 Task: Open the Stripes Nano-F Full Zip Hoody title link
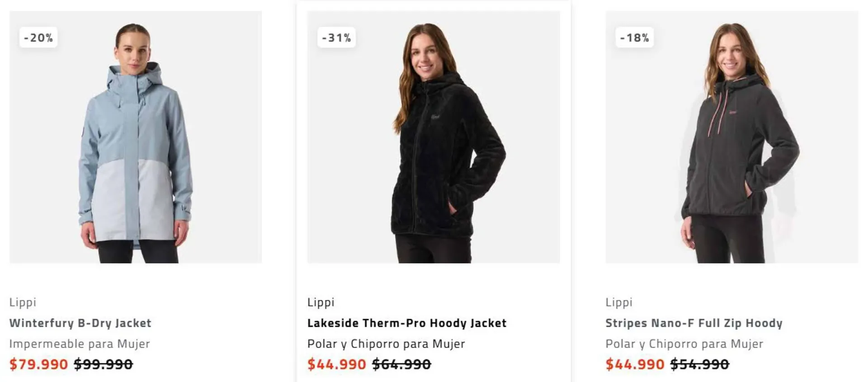pyautogui.click(x=694, y=323)
